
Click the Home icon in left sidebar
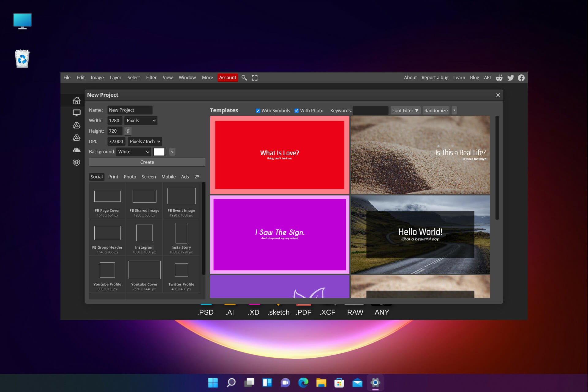tap(77, 100)
